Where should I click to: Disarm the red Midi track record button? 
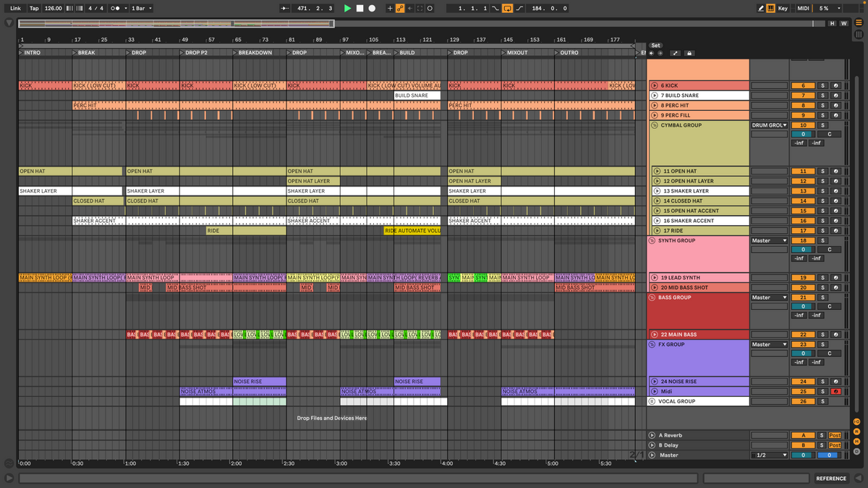pos(835,392)
